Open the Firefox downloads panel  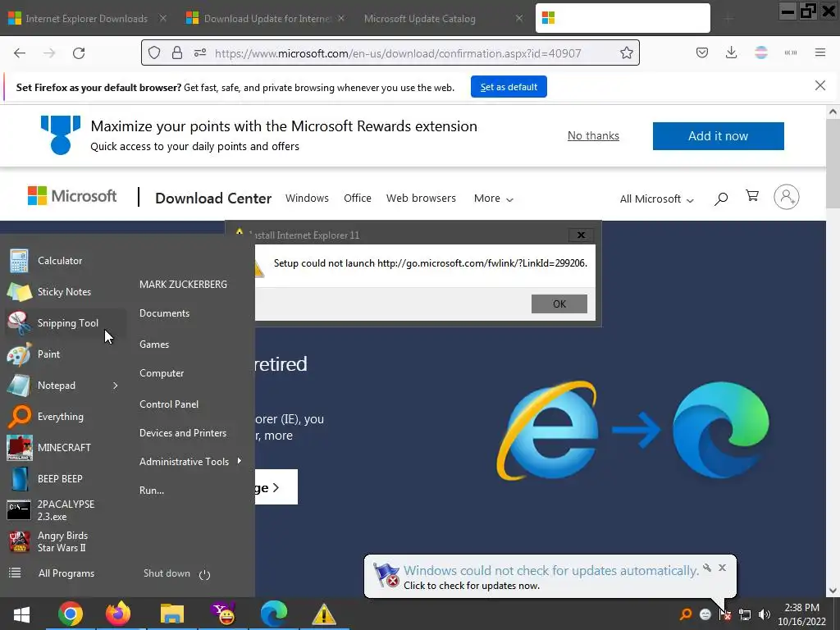coord(731,53)
